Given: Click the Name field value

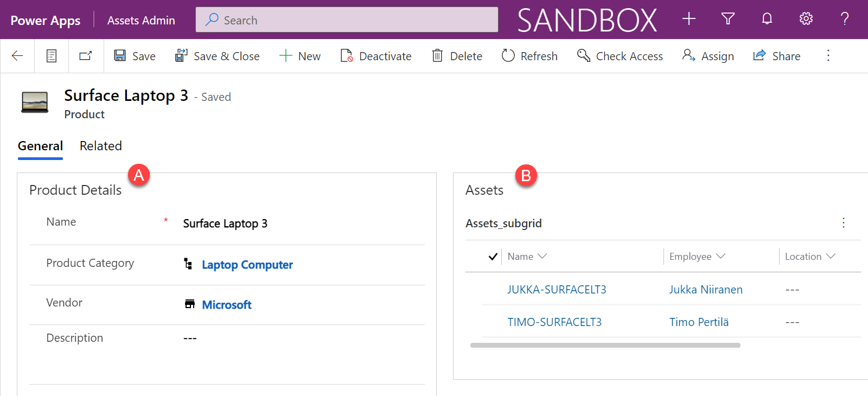Looking at the screenshot, I should (x=225, y=223).
